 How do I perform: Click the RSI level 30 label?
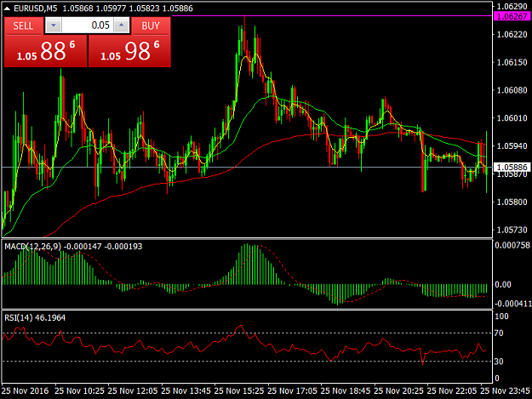click(x=499, y=362)
